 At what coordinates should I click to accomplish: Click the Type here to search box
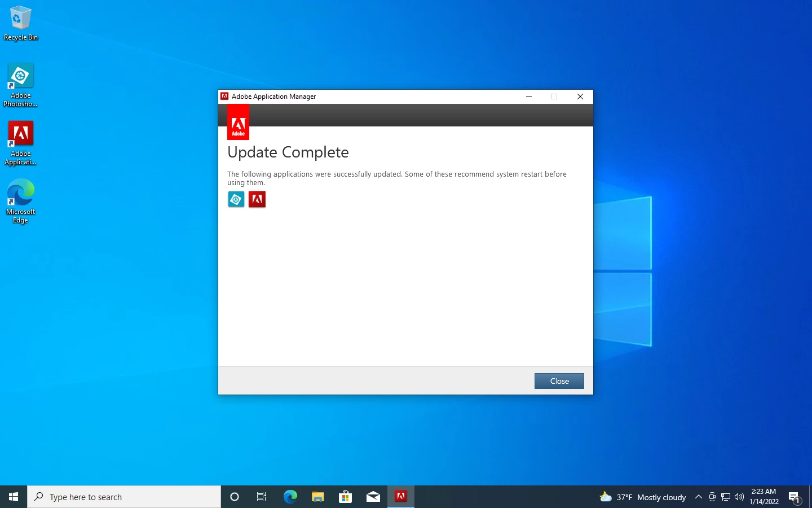[124, 497]
